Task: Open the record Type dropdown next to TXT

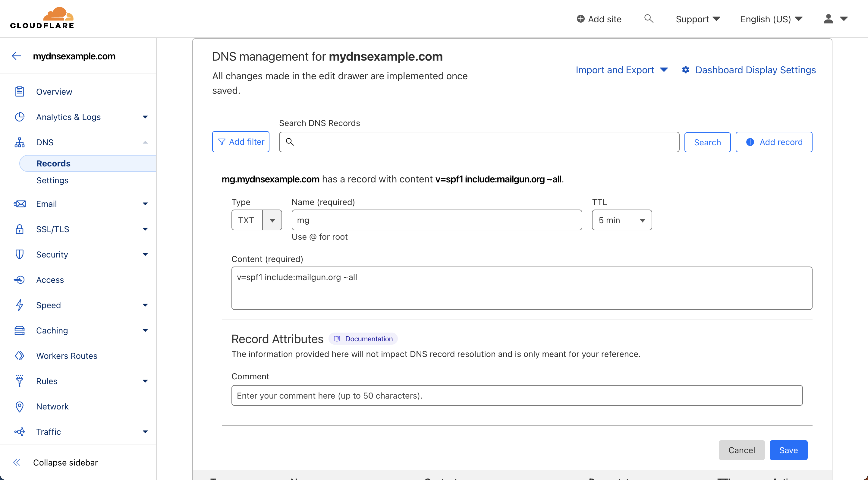Action: 272,220
